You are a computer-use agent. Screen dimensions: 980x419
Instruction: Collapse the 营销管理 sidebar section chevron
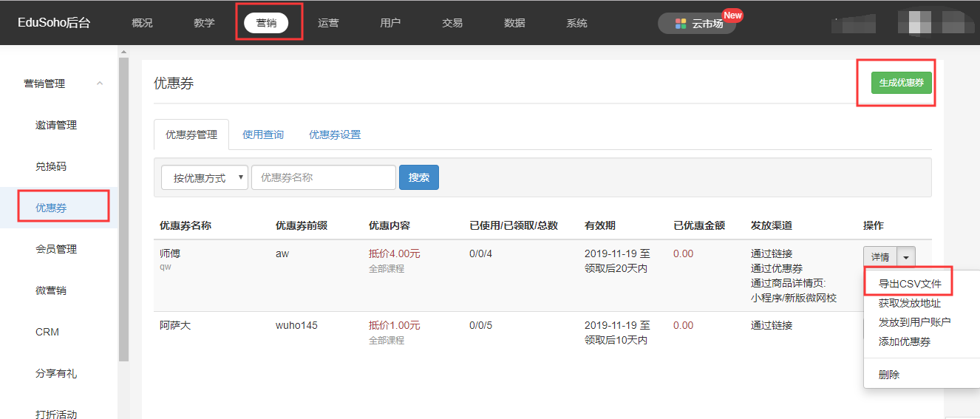pos(100,84)
